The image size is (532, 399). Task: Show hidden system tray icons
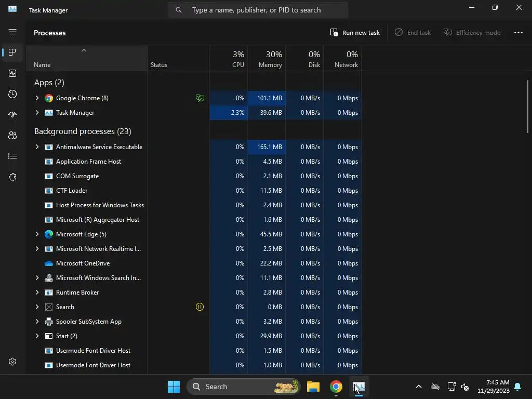click(x=419, y=387)
